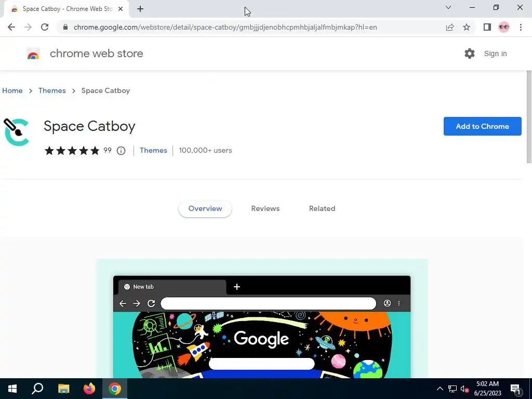Select the Space Catboy browser tab
This screenshot has width=532, height=399.
coord(66,9)
